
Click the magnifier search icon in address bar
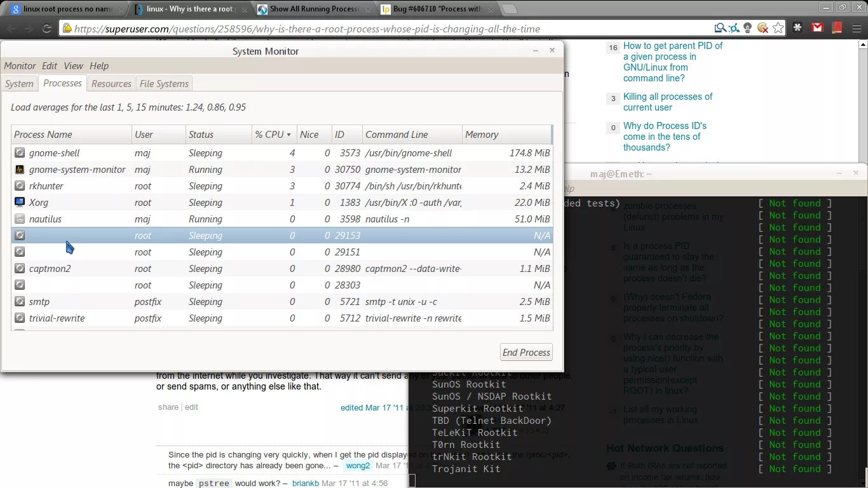[720, 28]
